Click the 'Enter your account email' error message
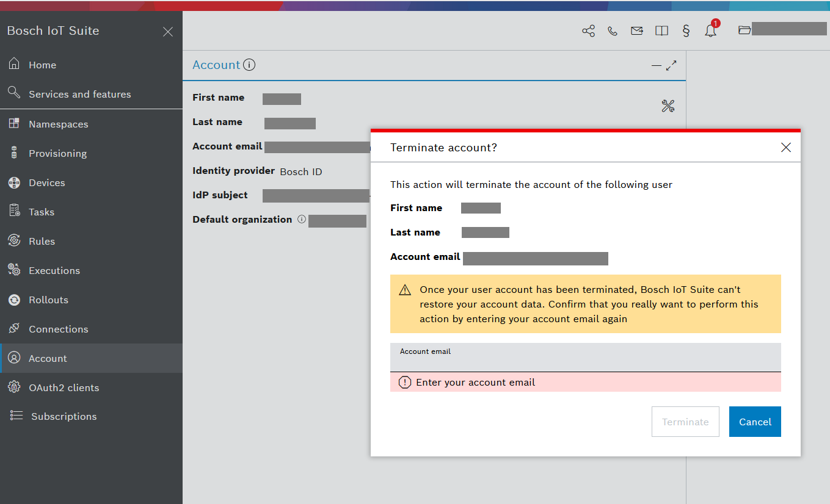Image resolution: width=830 pixels, height=504 pixels. pyautogui.click(x=475, y=383)
